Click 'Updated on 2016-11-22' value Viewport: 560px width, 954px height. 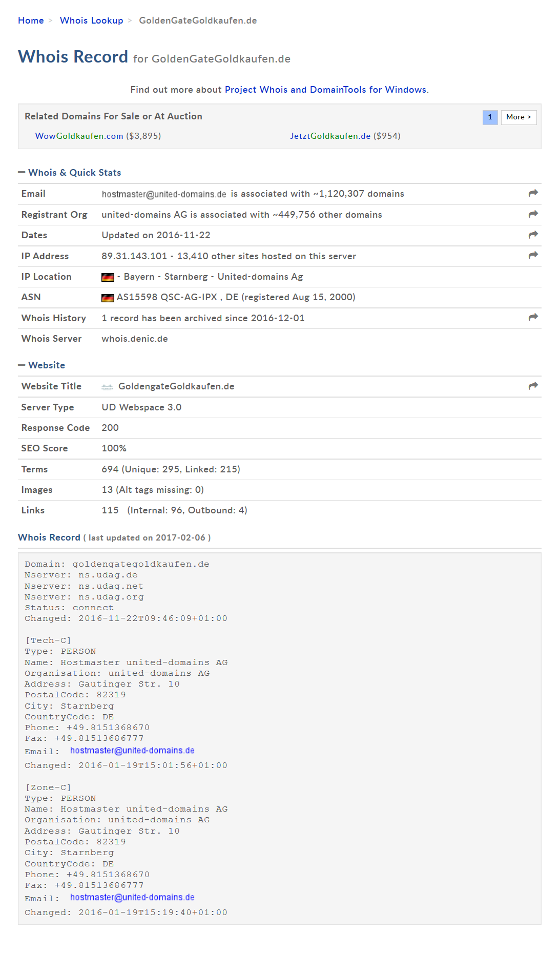(156, 235)
